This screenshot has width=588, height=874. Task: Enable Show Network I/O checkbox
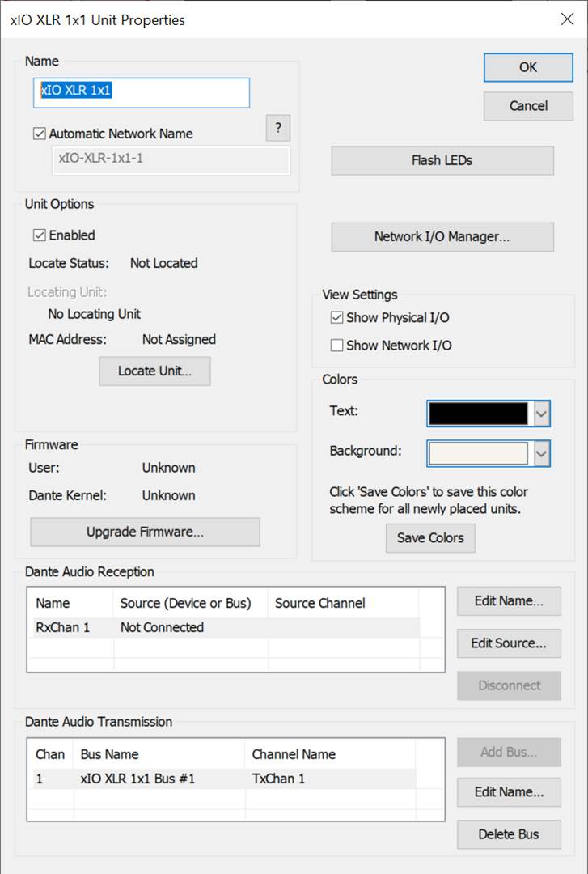tap(336, 346)
